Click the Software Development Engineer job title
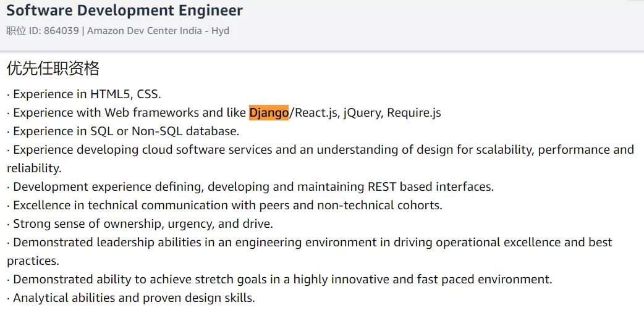 (124, 10)
